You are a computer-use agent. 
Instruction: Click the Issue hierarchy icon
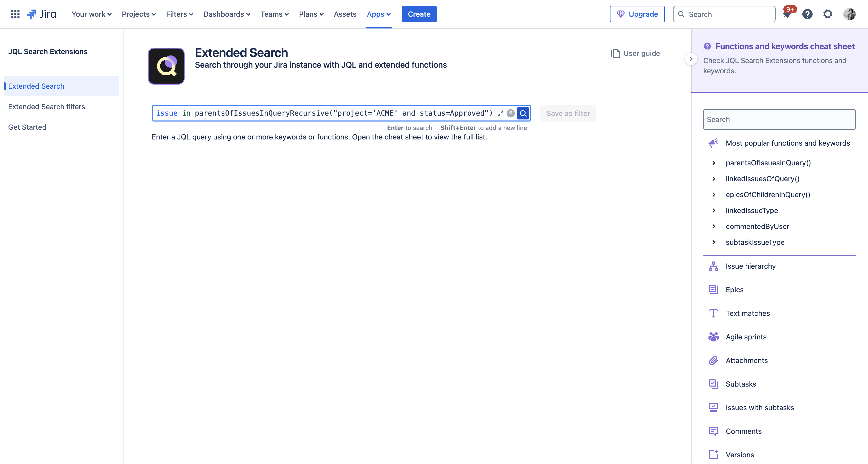click(x=713, y=266)
